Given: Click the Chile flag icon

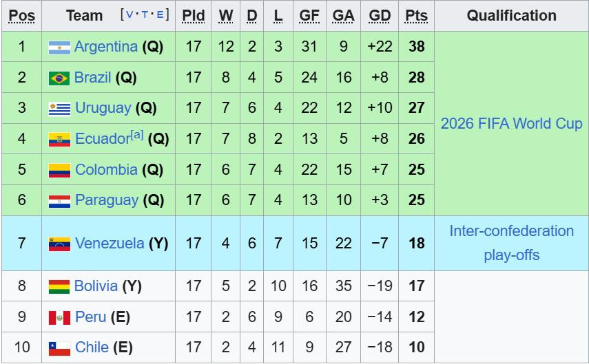Looking at the screenshot, I should coord(59,348).
